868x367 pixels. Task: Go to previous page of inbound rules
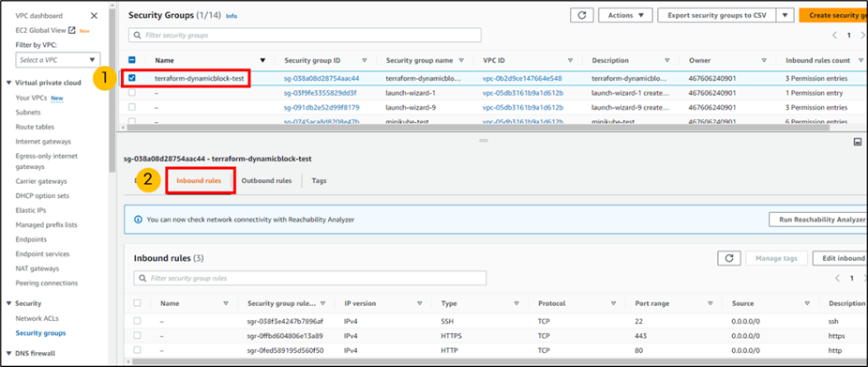[x=838, y=278]
